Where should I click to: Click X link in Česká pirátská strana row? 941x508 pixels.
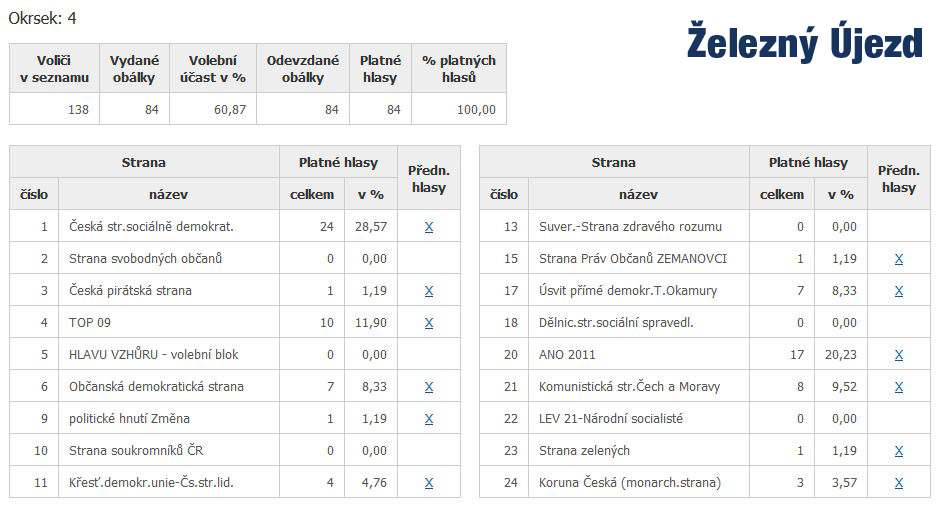coord(428,291)
